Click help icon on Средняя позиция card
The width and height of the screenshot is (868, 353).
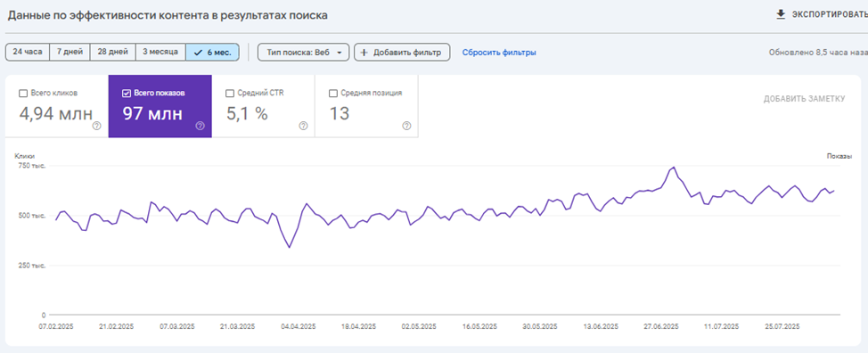pos(407,127)
